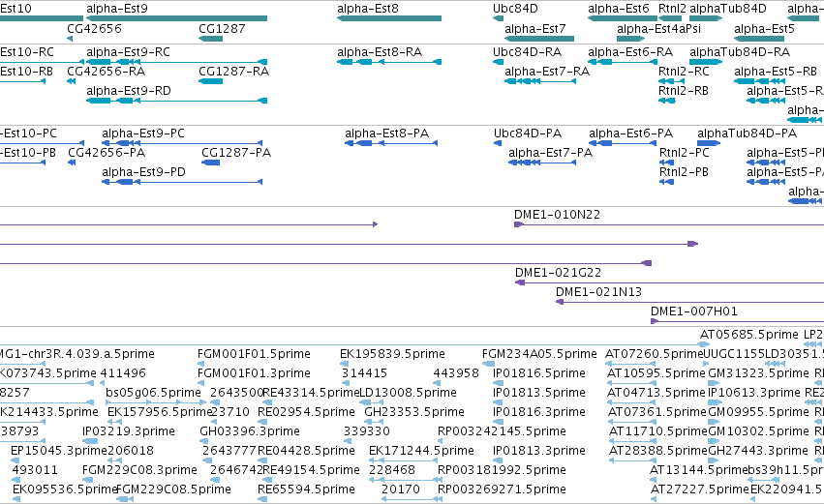Select EST AT05685.5prime

(x=749, y=335)
